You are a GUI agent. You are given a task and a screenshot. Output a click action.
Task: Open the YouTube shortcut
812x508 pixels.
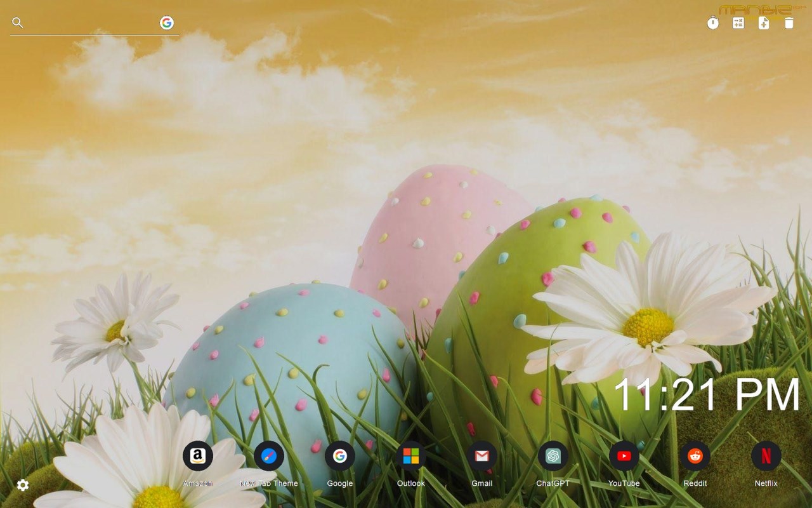coord(624,456)
